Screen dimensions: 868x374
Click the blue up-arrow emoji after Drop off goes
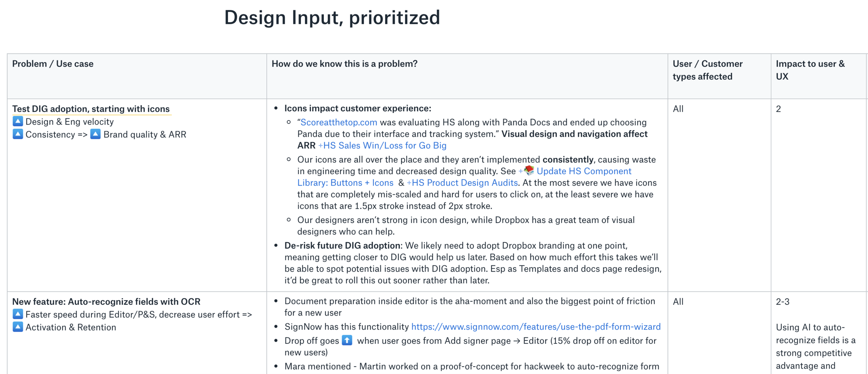click(347, 340)
